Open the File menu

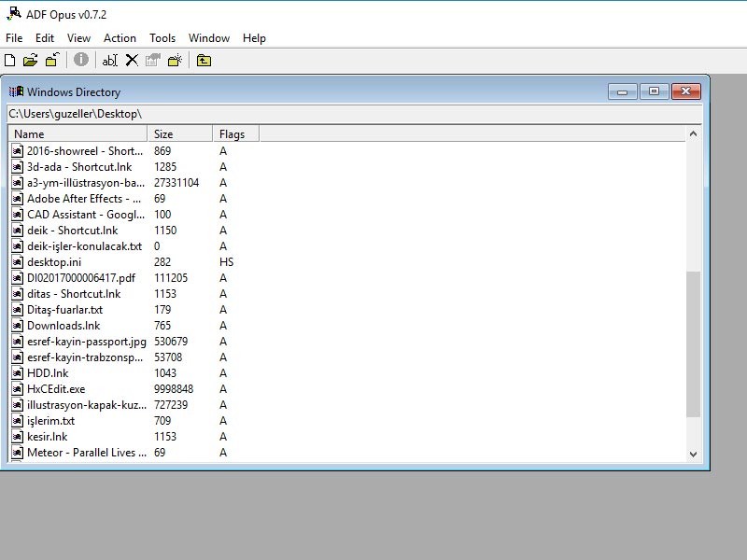14,38
